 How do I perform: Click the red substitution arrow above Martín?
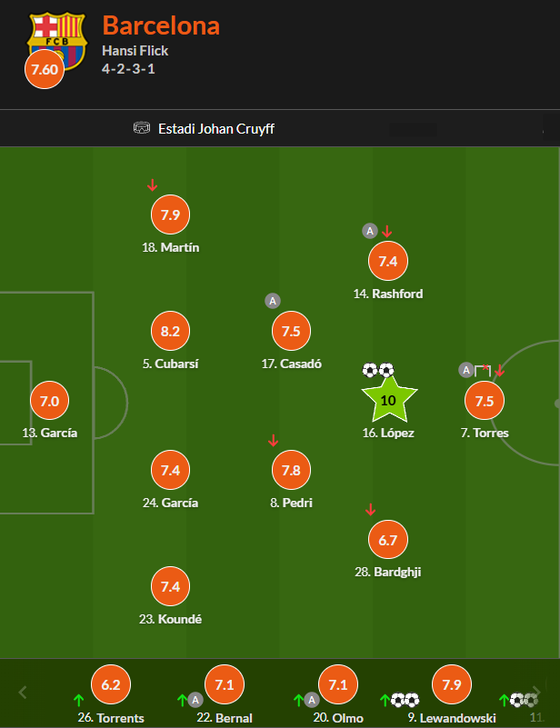[153, 185]
